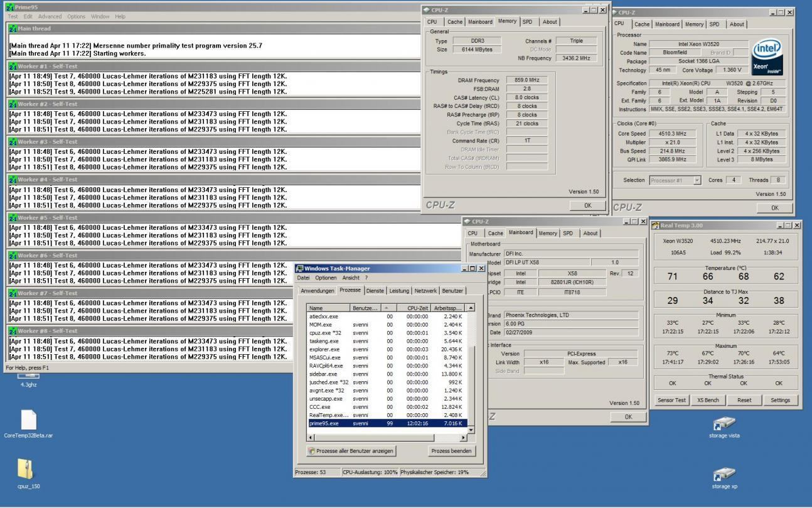Click the Prozess beenden button

pos(451,451)
